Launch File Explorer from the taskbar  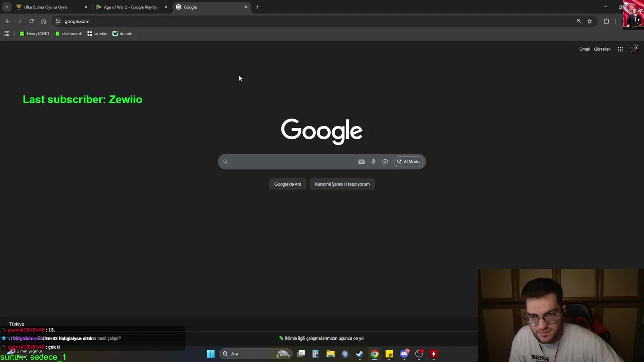pos(330,354)
